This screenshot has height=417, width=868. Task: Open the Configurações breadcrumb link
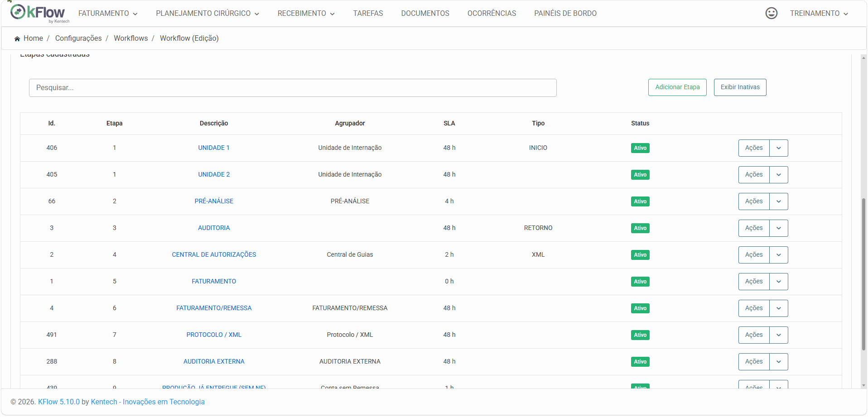78,38
